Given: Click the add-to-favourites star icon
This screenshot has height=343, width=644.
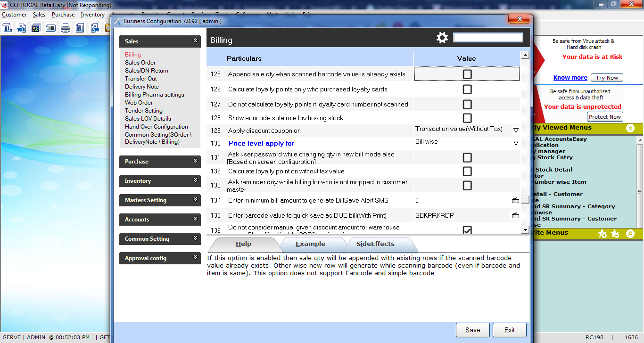Looking at the screenshot, I should tap(602, 233).
